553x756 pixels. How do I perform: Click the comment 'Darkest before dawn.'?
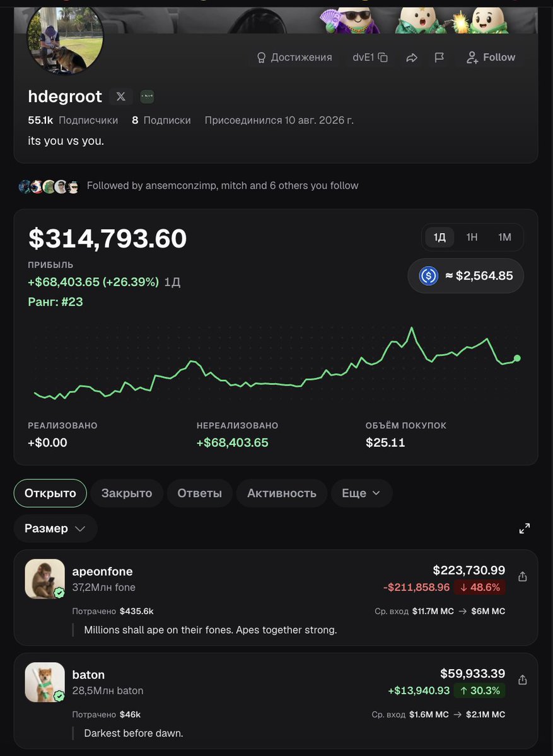click(x=134, y=733)
